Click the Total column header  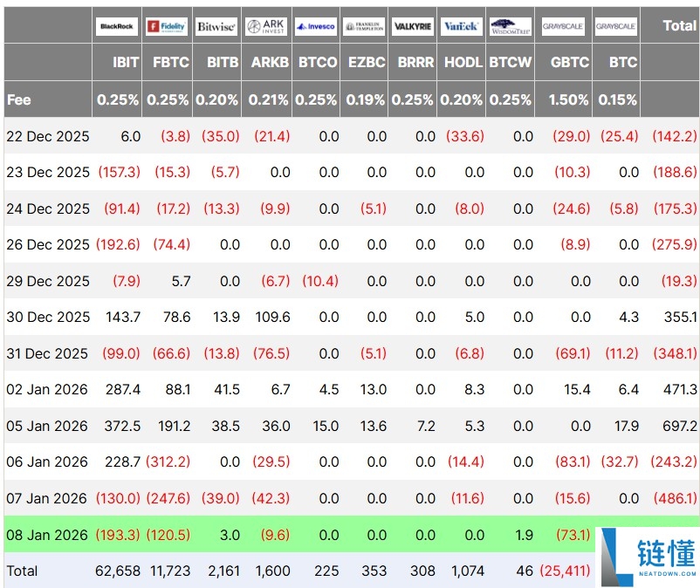679,25
